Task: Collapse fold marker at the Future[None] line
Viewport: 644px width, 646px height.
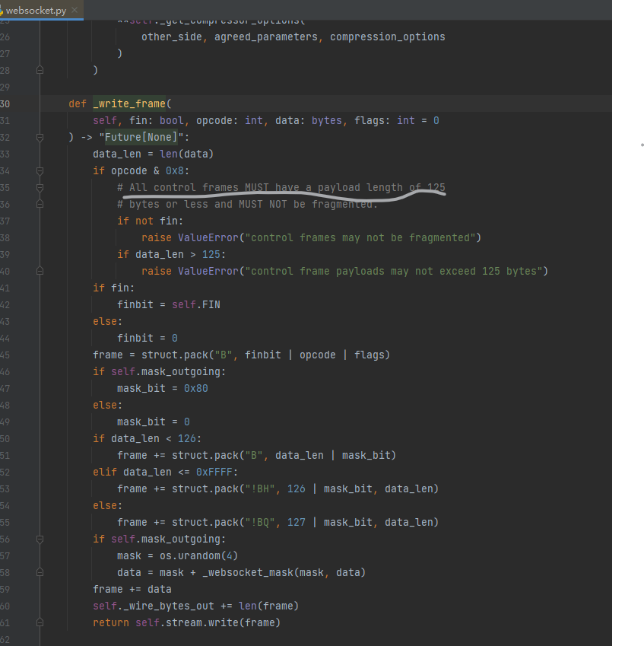Action: (x=40, y=137)
